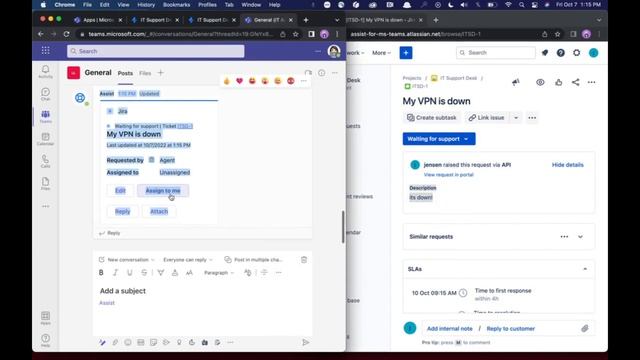
Task: Expand the Similar requests section
Action: (580, 237)
